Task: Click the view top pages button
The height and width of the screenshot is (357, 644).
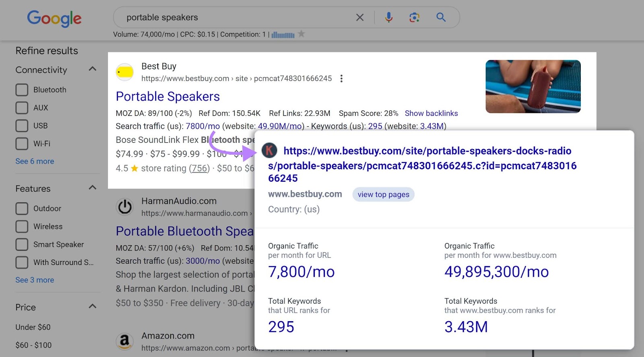Action: [x=383, y=195]
